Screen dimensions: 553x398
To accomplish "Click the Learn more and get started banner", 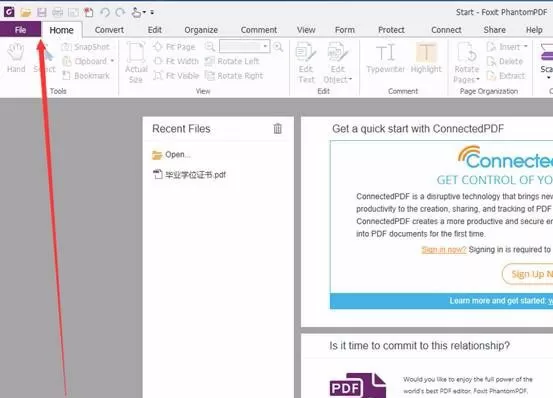I will click(x=442, y=301).
